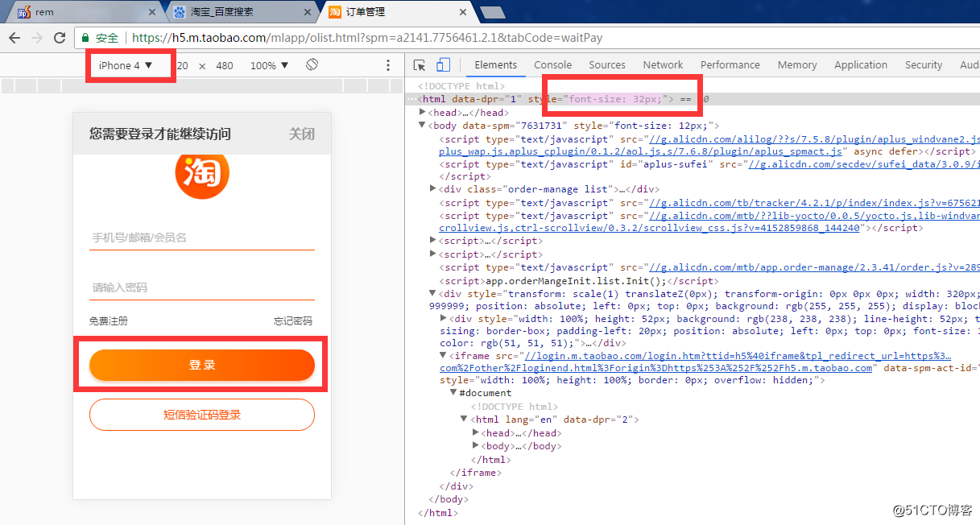
Task: Click the sufei_data script src link
Action: [x=864, y=164]
